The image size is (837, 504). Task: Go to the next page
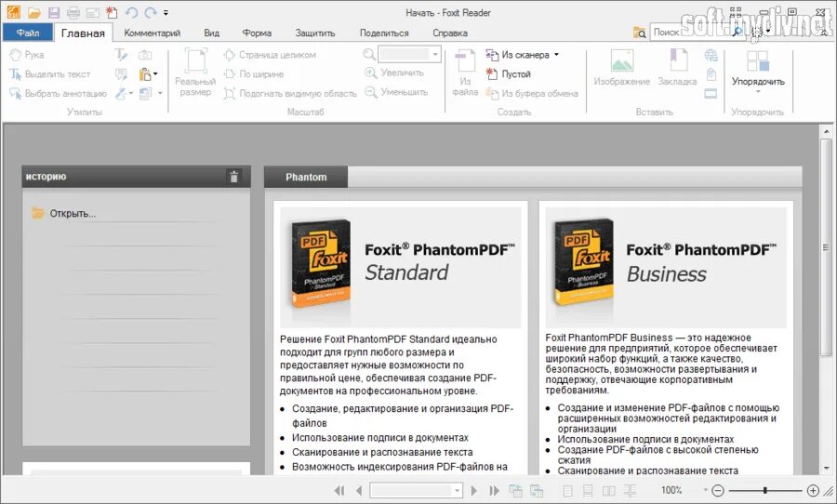[x=473, y=490]
